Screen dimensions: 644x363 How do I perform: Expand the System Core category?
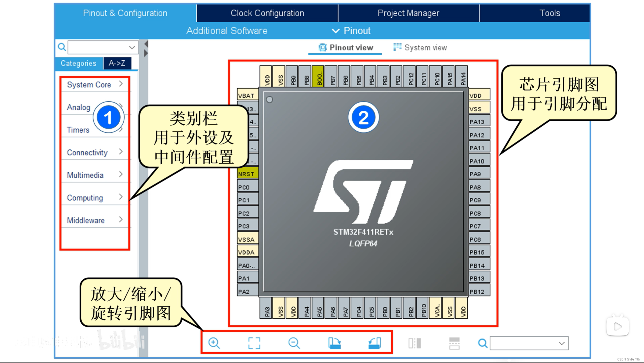click(x=95, y=85)
